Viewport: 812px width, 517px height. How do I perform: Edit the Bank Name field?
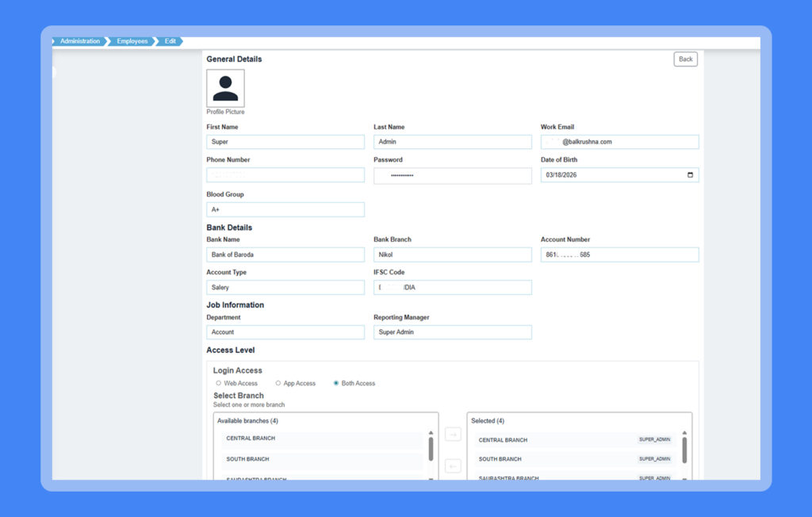285,255
